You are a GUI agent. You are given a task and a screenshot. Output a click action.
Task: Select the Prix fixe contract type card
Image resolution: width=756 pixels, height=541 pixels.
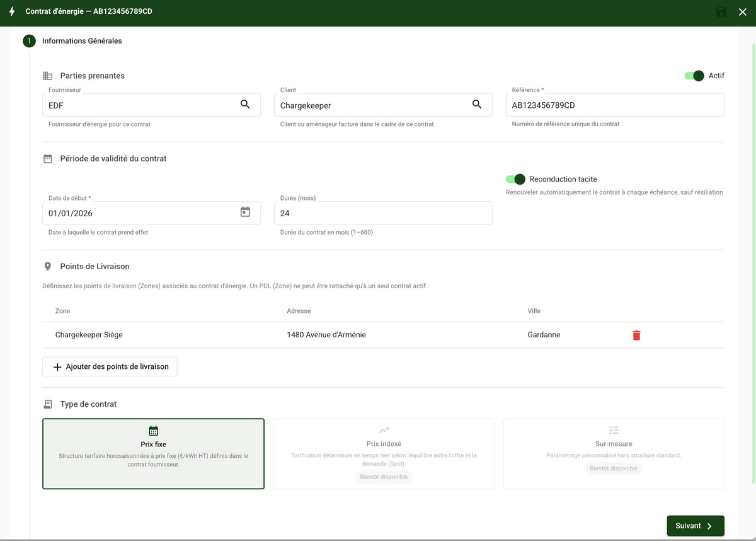click(153, 454)
